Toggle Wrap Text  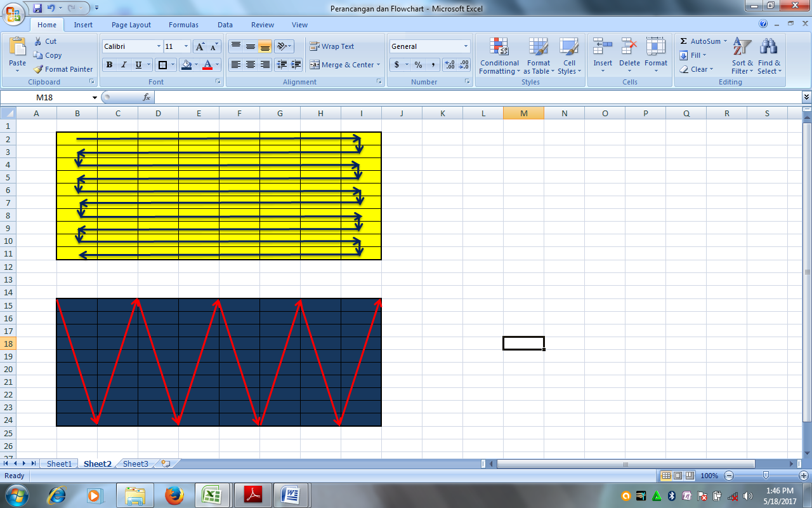pos(332,46)
